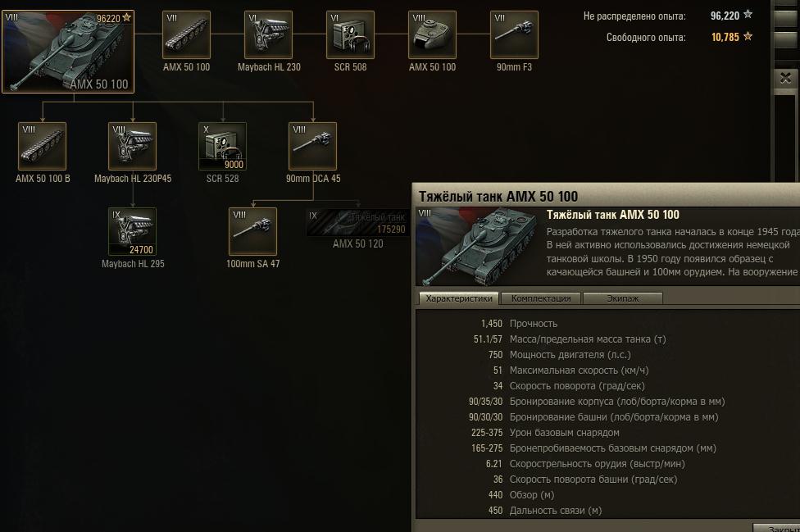Click the Maybach HL 230 engine icon
800x532 pixels.
(x=268, y=34)
